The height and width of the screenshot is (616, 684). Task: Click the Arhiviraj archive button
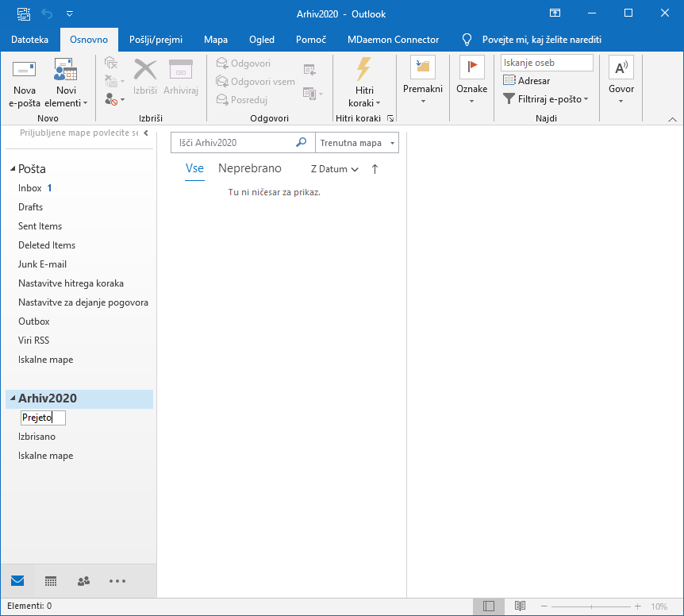pyautogui.click(x=181, y=77)
